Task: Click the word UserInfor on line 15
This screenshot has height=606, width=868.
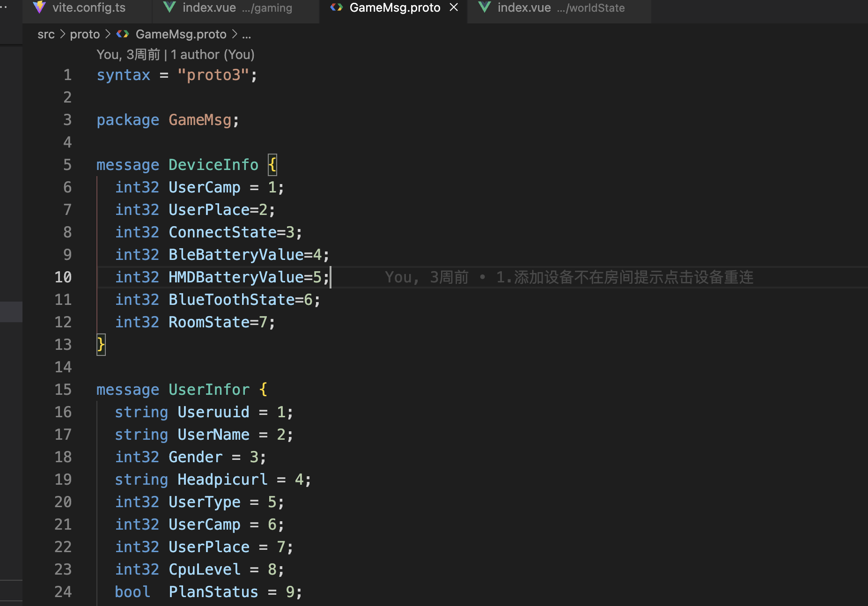Action: [209, 389]
